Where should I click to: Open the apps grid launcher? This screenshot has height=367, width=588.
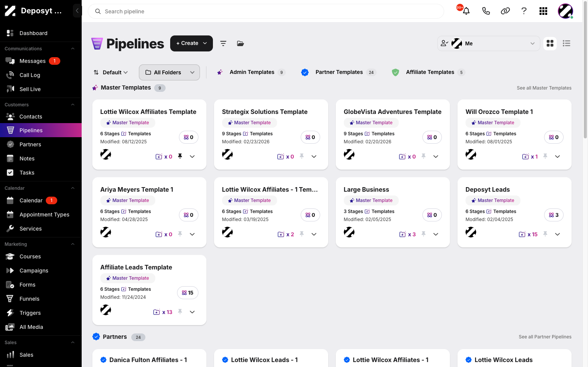point(543,11)
